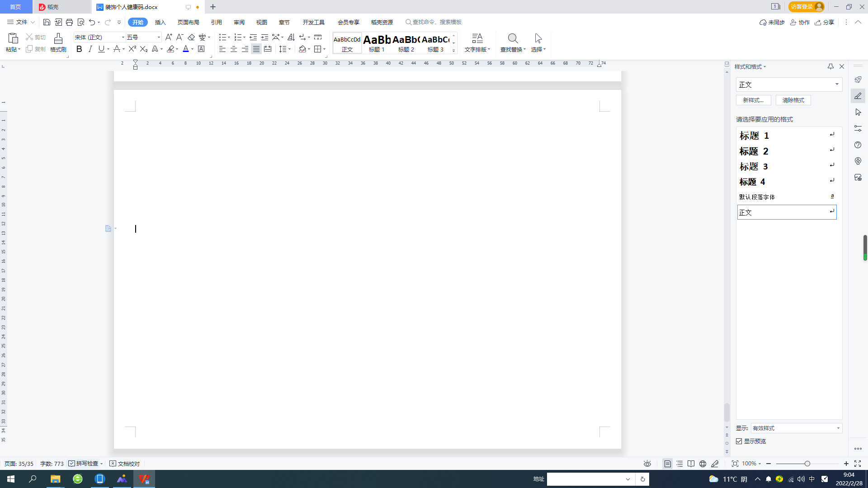Expand the zoom percentage dropdown 100%
This screenshot has width=868, height=488.
point(760,464)
